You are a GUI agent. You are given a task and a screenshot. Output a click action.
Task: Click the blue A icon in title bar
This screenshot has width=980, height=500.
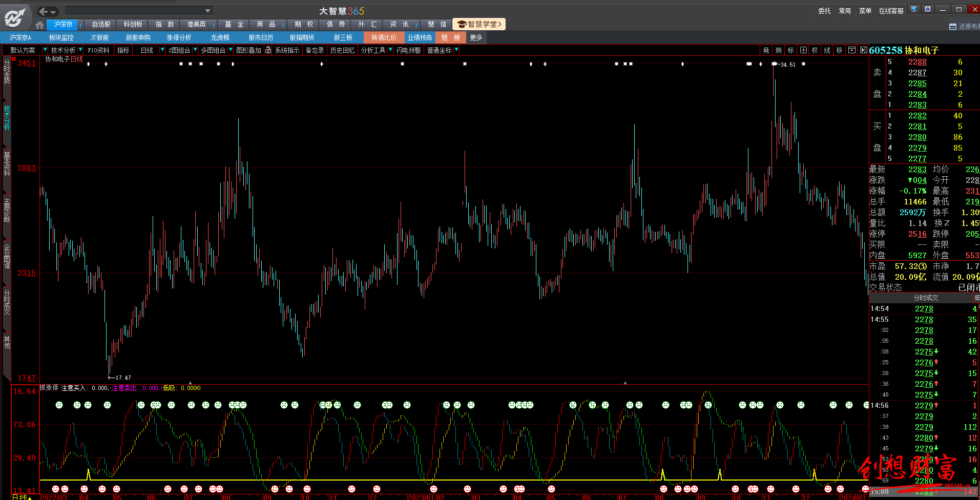point(928,9)
